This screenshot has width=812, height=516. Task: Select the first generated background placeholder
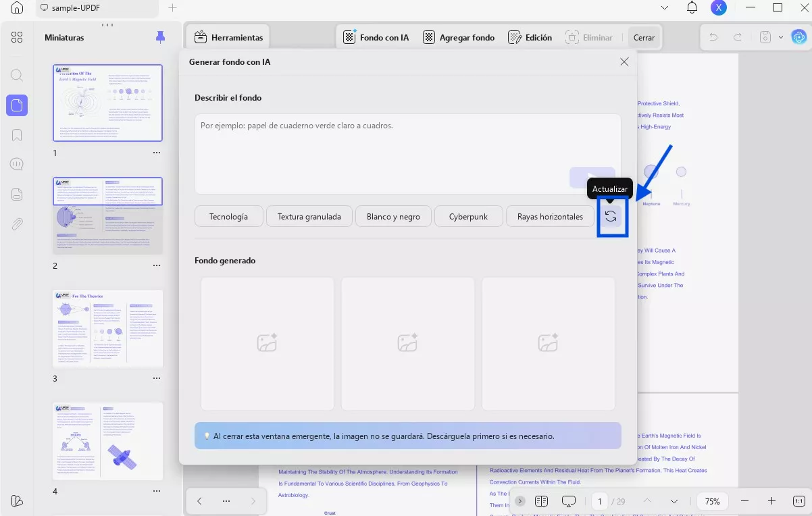click(268, 343)
